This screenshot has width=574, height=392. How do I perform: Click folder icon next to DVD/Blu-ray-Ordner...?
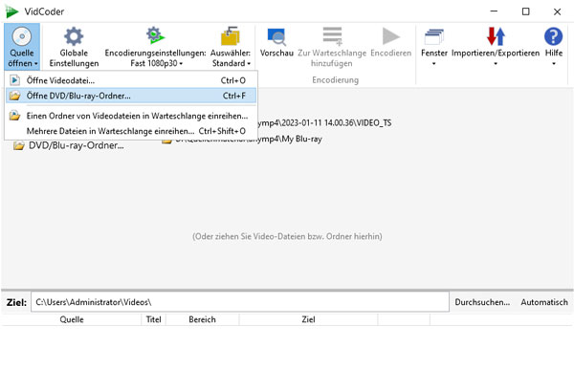click(x=19, y=145)
